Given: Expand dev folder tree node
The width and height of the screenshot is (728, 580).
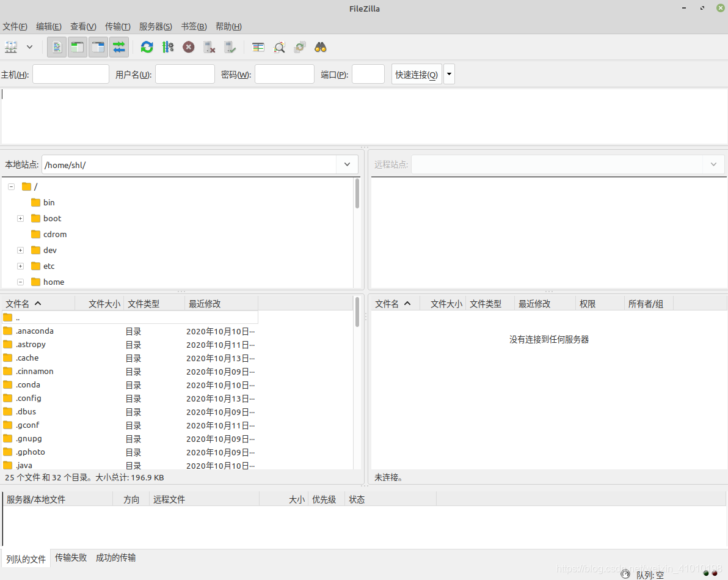Looking at the screenshot, I should click(x=20, y=250).
